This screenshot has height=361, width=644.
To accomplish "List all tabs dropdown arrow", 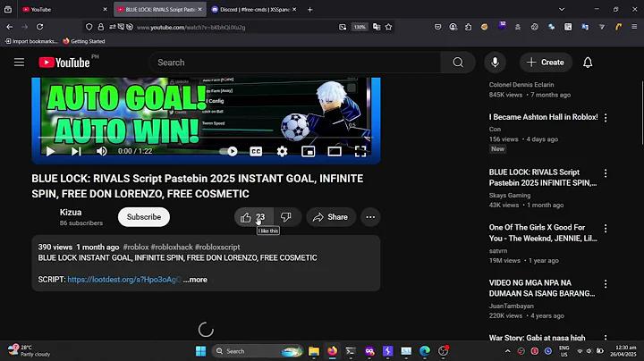I will tap(562, 9).
